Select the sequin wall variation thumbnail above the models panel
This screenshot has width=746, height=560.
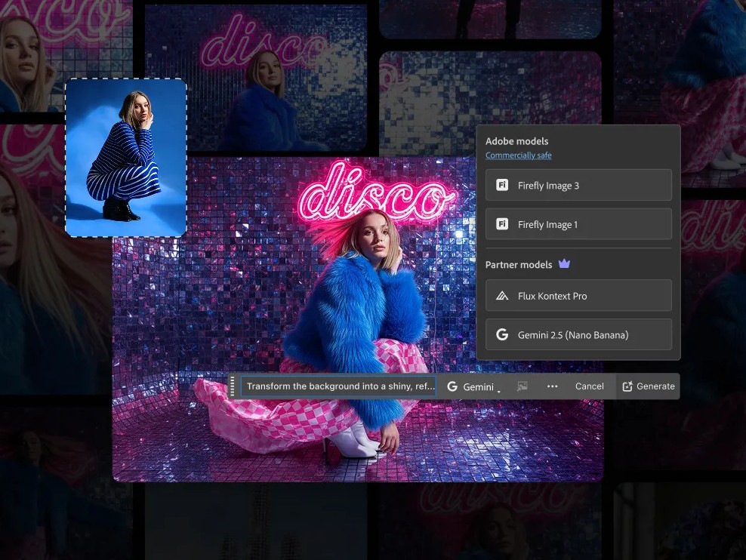491,88
